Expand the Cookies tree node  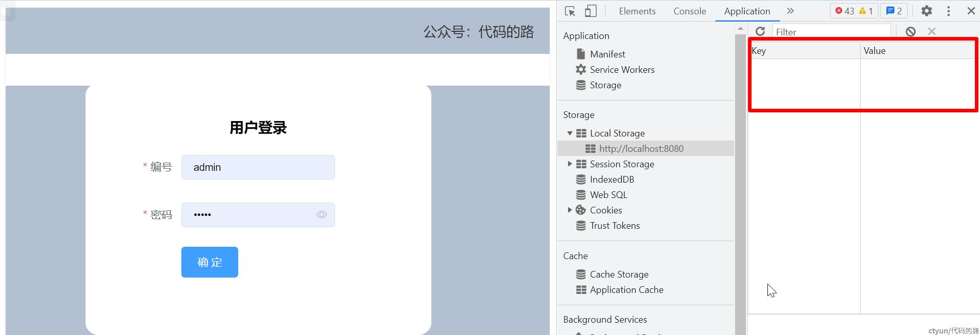coord(570,210)
